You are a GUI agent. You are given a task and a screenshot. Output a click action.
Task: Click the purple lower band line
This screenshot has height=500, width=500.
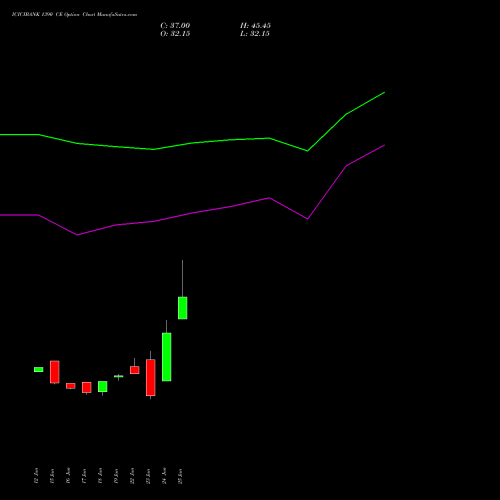coord(192,212)
